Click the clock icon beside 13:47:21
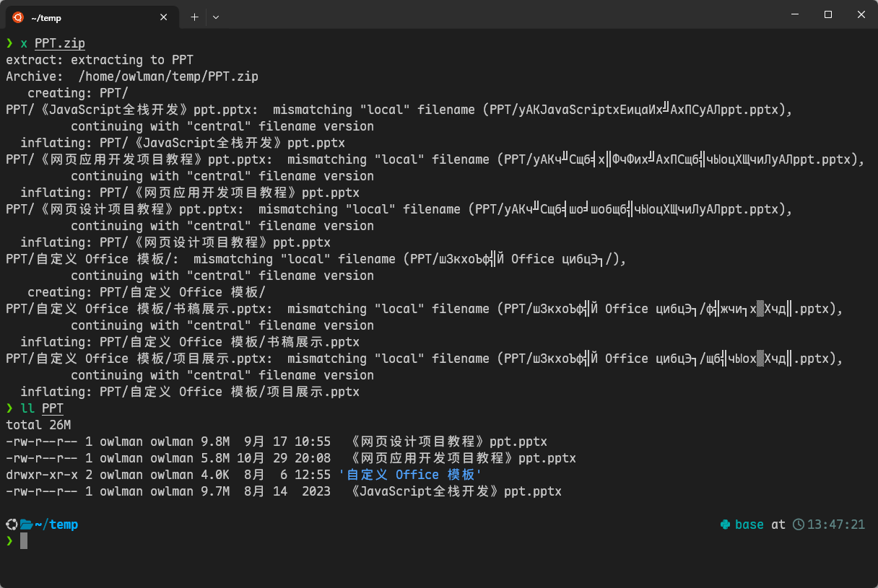 [x=798, y=525]
